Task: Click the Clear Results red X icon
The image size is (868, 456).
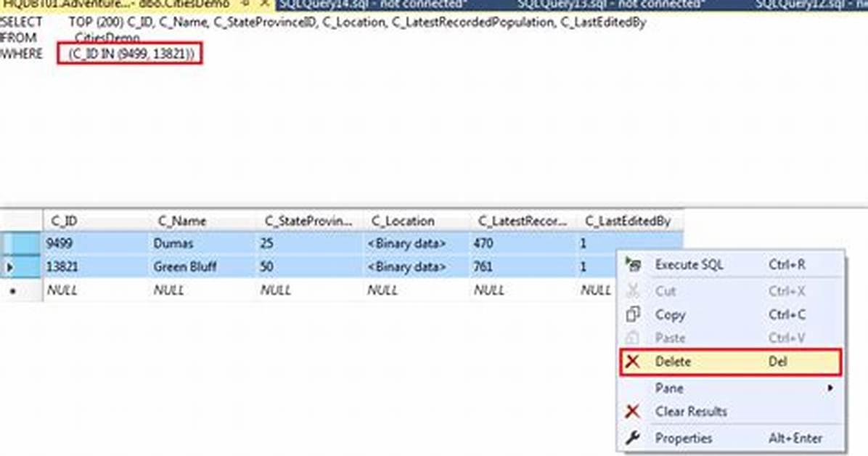Action: coord(633,411)
